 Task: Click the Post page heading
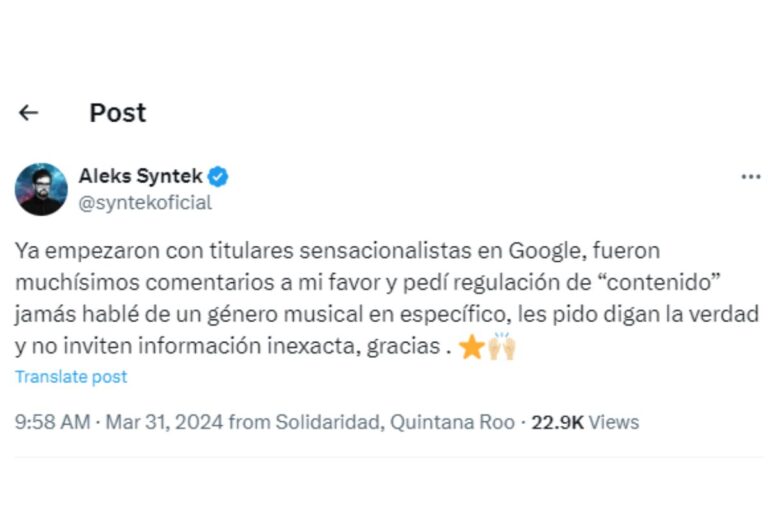pos(118,113)
